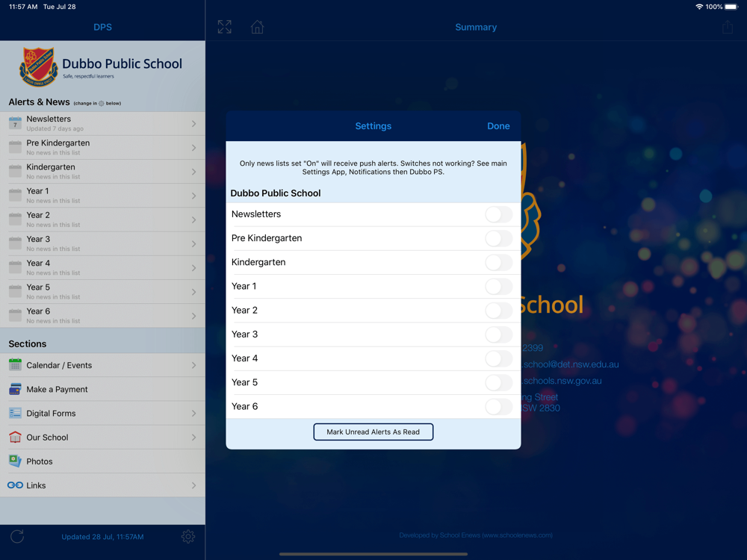Tap the fullscreen expand arrows icon

(224, 27)
